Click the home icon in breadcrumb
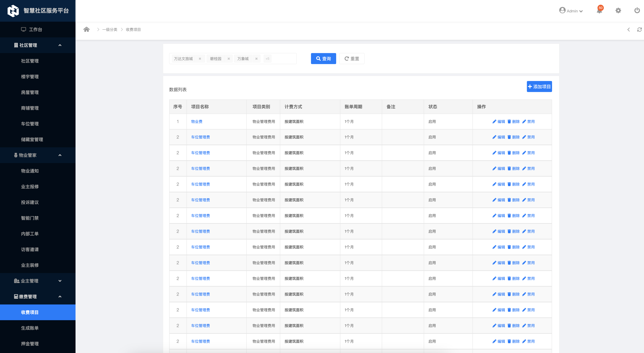 pyautogui.click(x=87, y=30)
